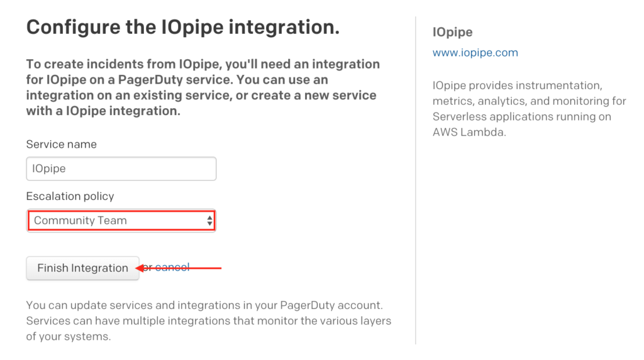
Task: Click the sidebar description about AWS Lambda monitoring
Action: coord(521,109)
